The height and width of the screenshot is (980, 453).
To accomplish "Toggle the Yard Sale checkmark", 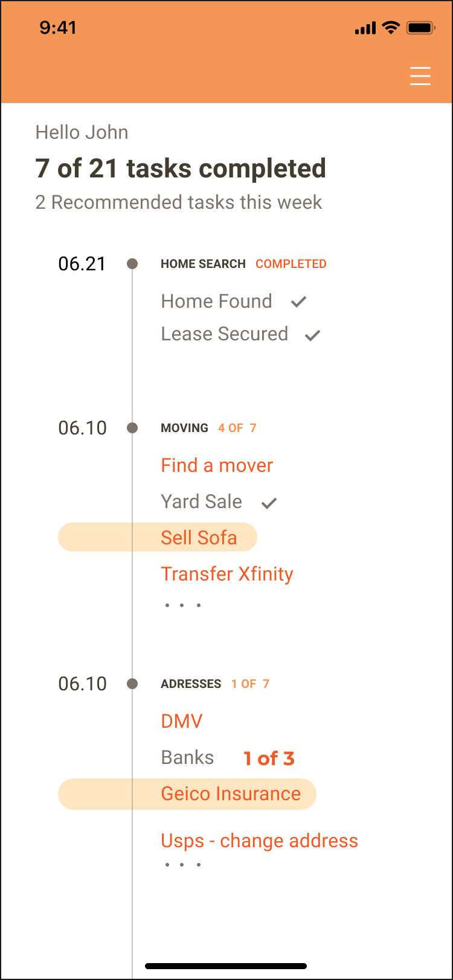I will pyautogui.click(x=269, y=503).
